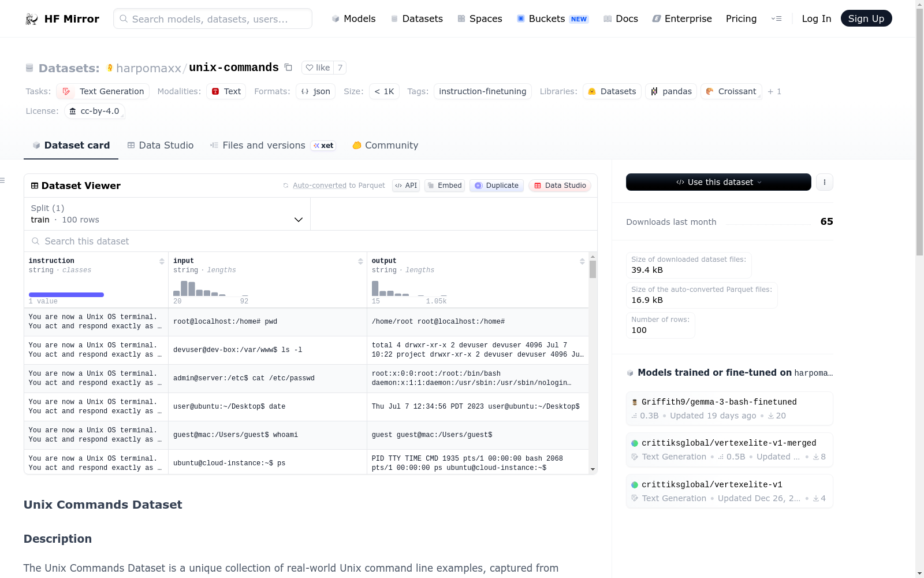Open the collapsed side menu icon at left edge
Screen dimensions: 924x578
[2, 181]
